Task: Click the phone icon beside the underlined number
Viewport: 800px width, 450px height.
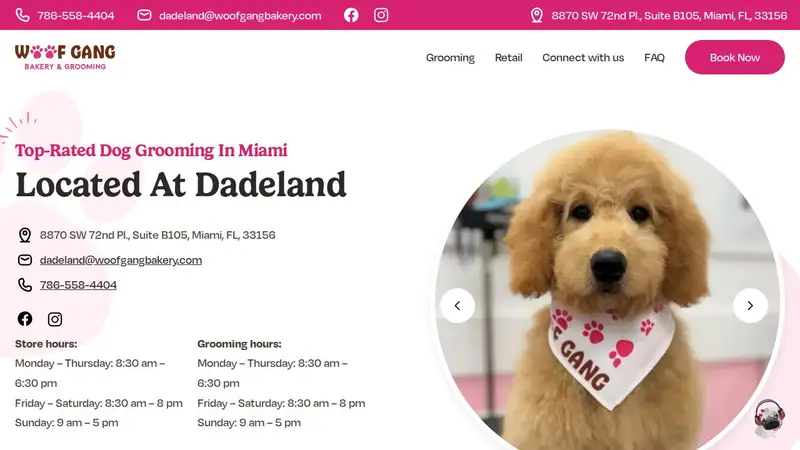Action: click(x=24, y=285)
